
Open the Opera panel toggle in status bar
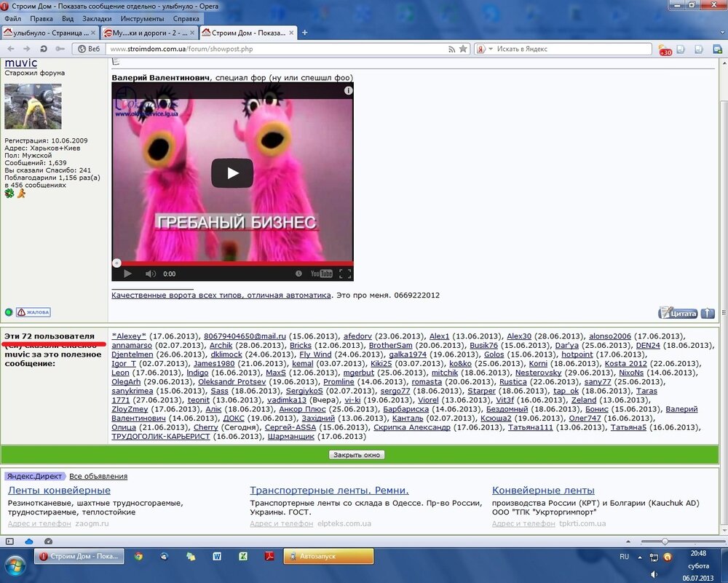9,542
